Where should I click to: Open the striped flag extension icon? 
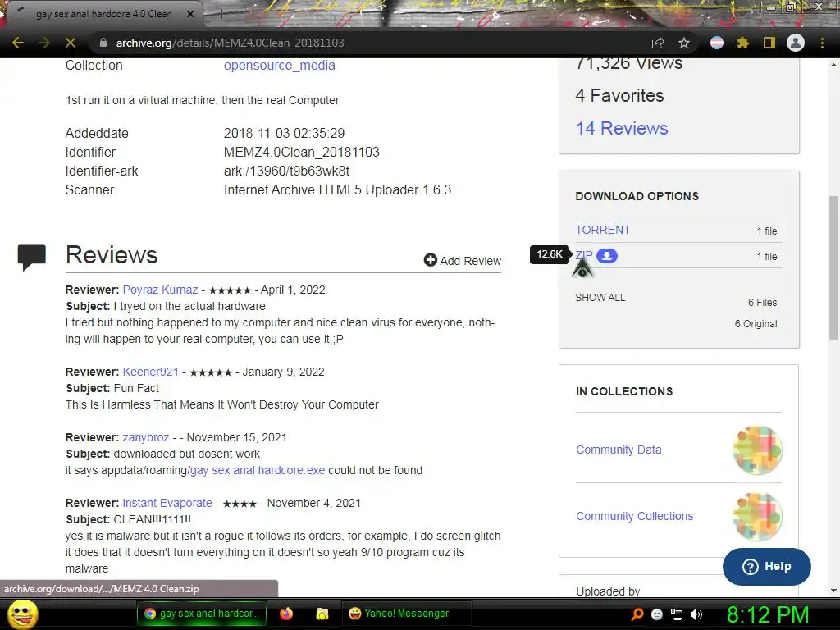coord(717,43)
